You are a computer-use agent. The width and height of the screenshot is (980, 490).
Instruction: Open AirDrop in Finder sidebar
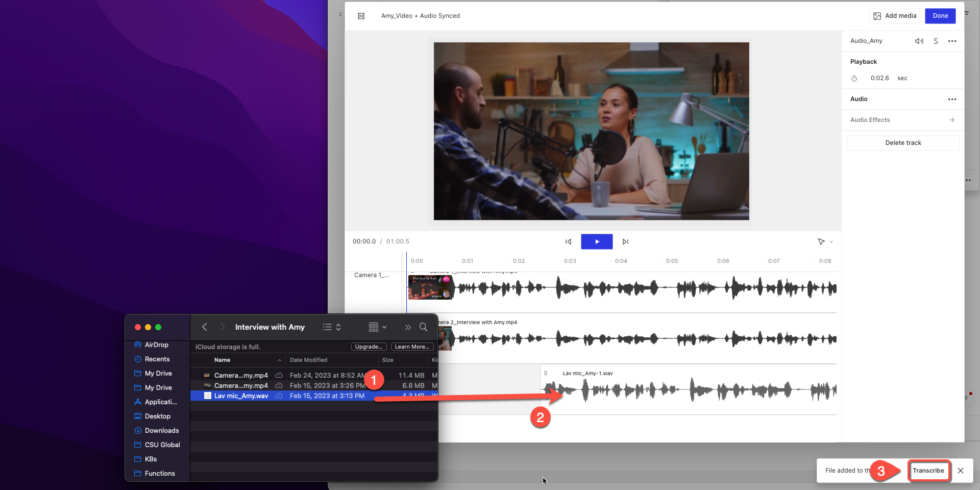(156, 345)
